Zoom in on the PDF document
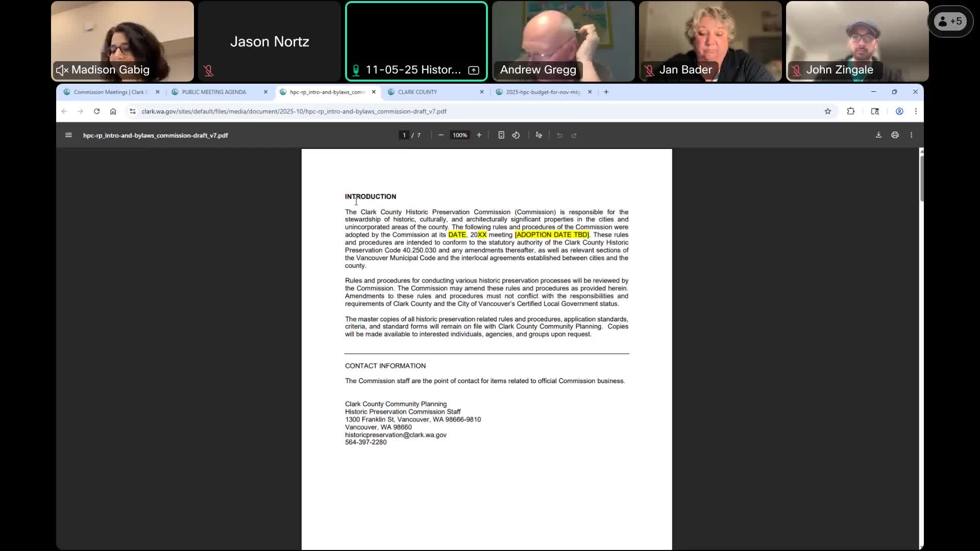The image size is (980, 551). click(479, 135)
